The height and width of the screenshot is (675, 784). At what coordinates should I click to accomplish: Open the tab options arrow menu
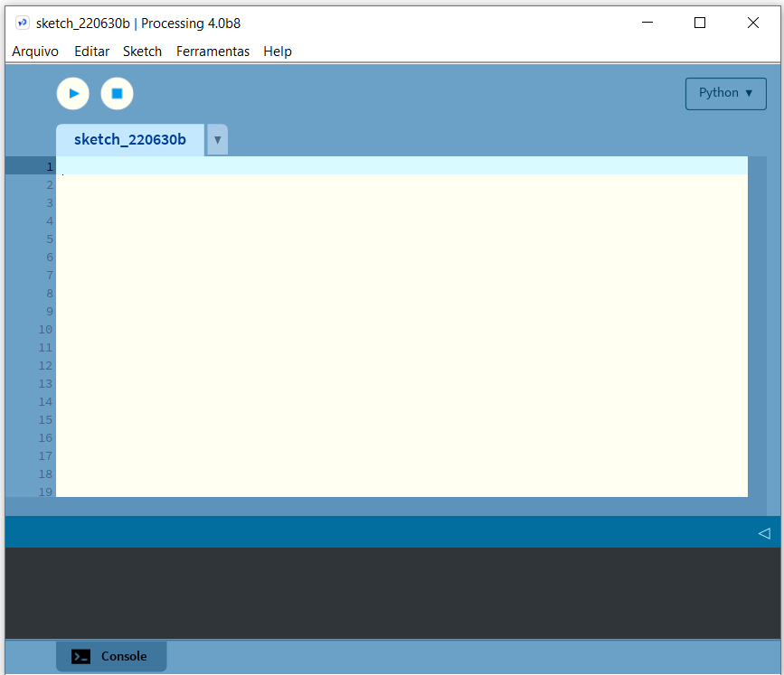218,140
